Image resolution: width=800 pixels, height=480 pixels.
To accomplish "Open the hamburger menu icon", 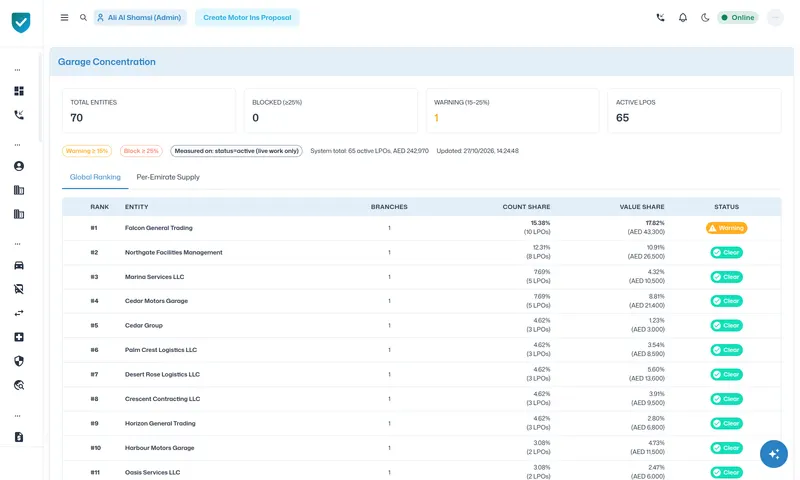I will coord(64,17).
